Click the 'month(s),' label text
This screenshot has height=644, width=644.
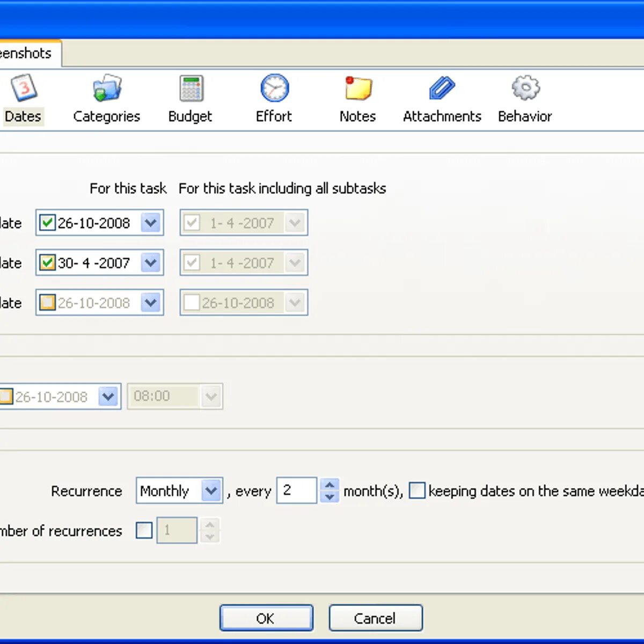tap(374, 491)
